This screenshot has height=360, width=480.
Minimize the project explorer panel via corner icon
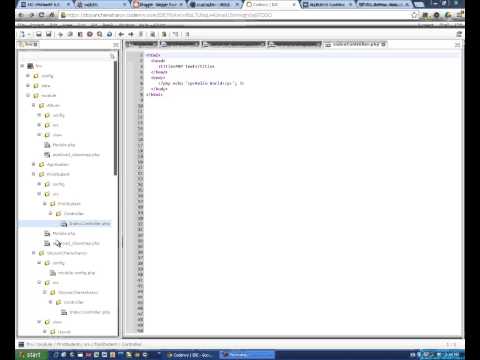click(116, 45)
